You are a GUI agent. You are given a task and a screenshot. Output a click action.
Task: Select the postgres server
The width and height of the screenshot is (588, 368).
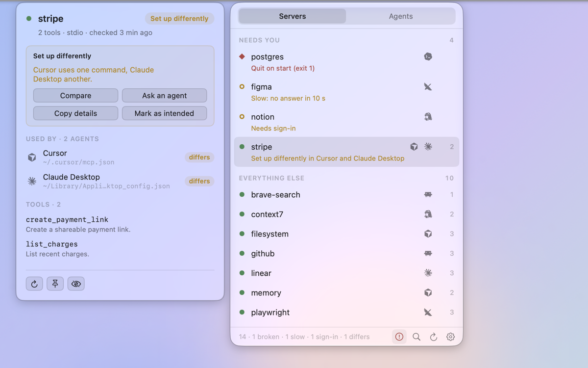point(346,62)
